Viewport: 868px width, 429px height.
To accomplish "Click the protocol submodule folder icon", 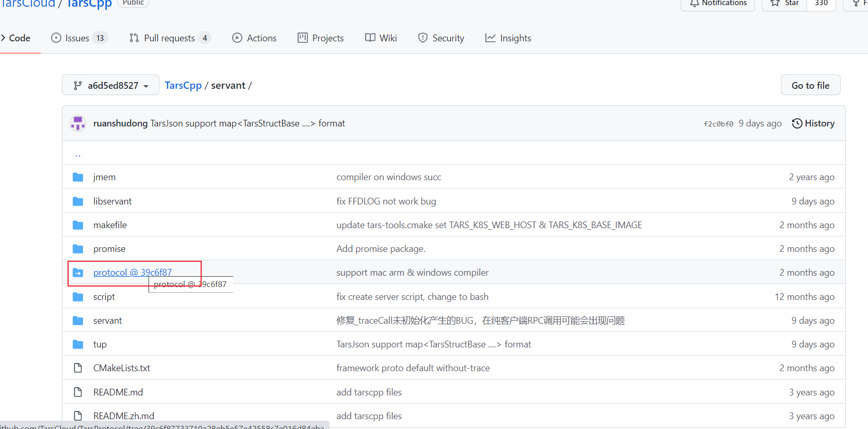I will tap(78, 273).
